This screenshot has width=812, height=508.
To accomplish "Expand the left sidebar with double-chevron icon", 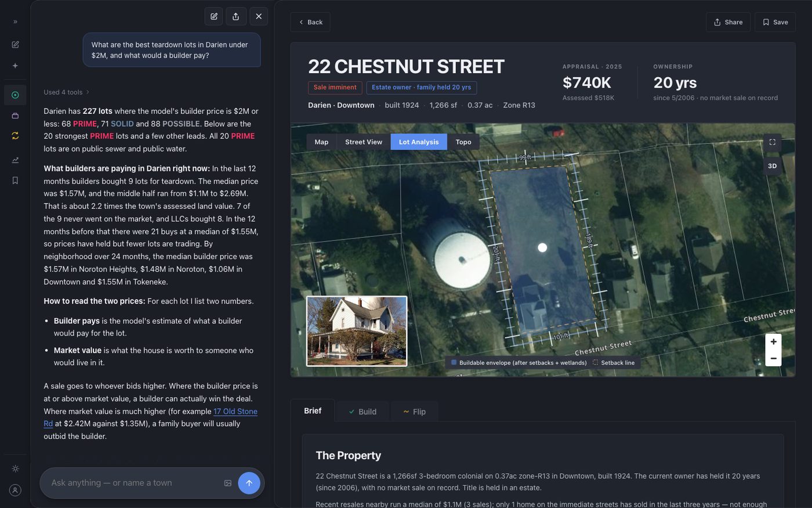I will [15, 21].
